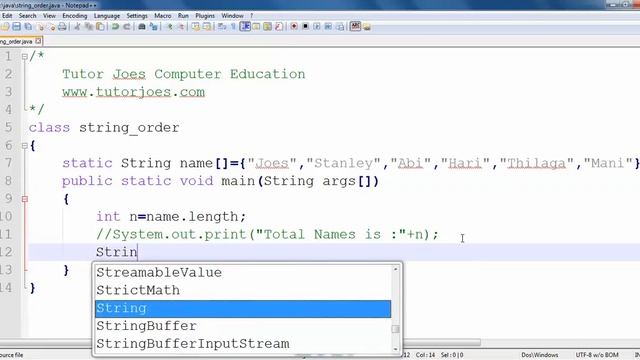
Task: Select highlighted String autocomplete suggestion
Action: [243, 308]
